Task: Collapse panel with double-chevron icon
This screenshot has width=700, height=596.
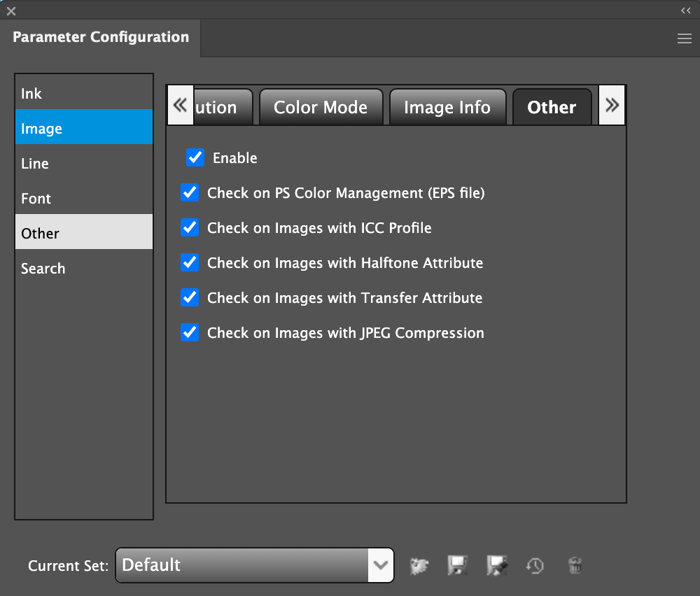Action: pos(686,10)
